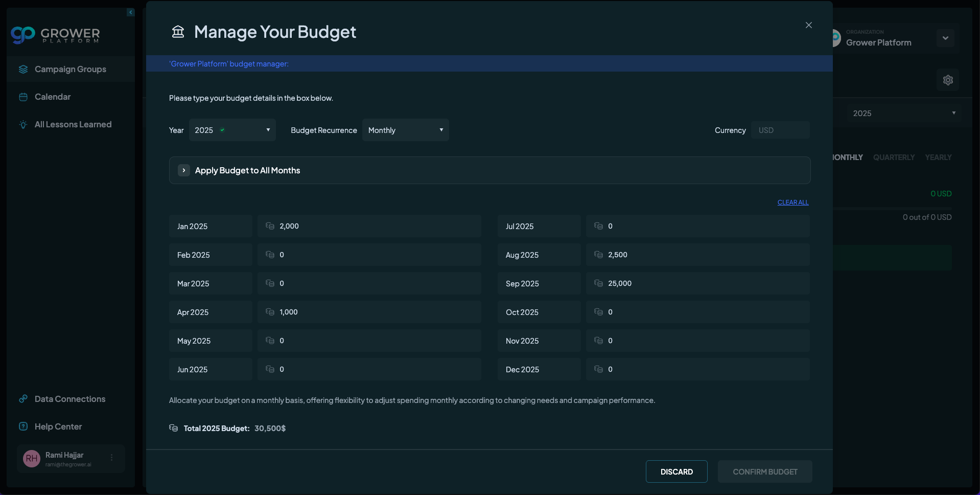Click the Clear All link
The width and height of the screenshot is (980, 495).
792,202
